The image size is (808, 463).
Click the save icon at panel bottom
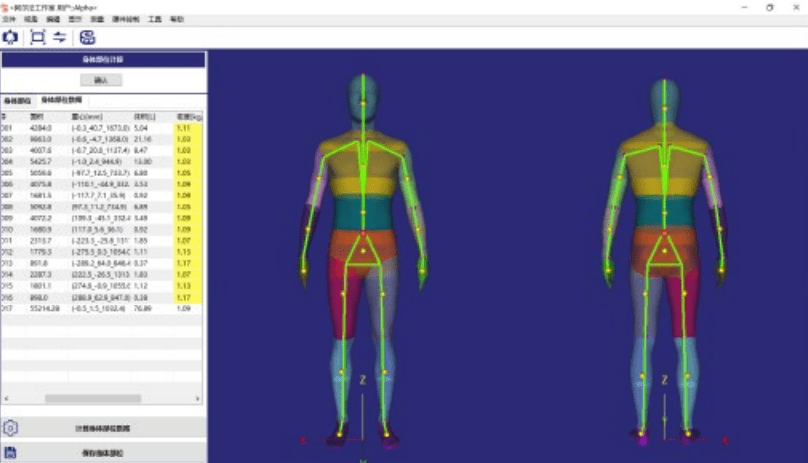point(11,453)
